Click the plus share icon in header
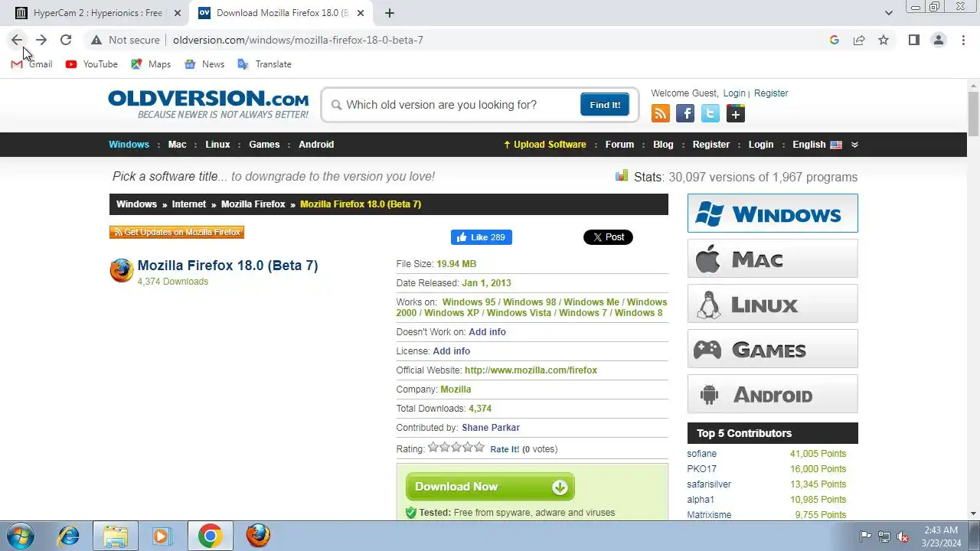 [x=736, y=114]
